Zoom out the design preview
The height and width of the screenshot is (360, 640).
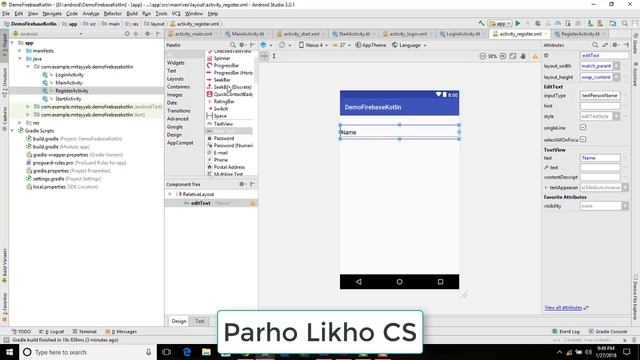[483, 56]
